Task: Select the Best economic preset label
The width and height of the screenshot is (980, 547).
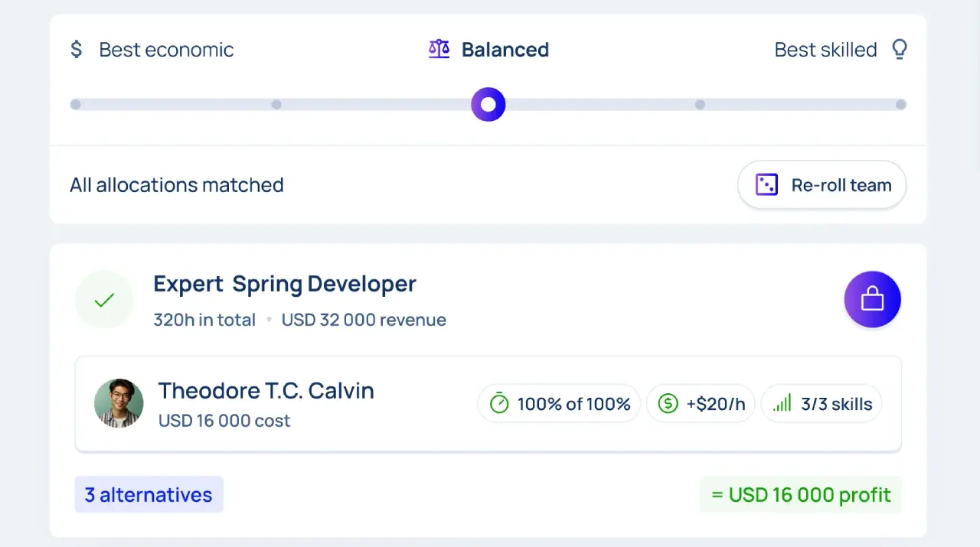Action: click(x=166, y=50)
